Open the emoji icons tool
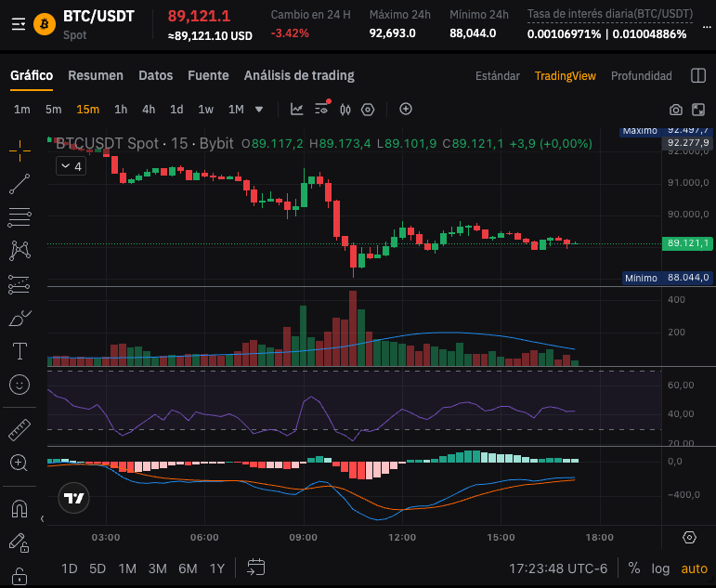The width and height of the screenshot is (716, 588). point(20,385)
